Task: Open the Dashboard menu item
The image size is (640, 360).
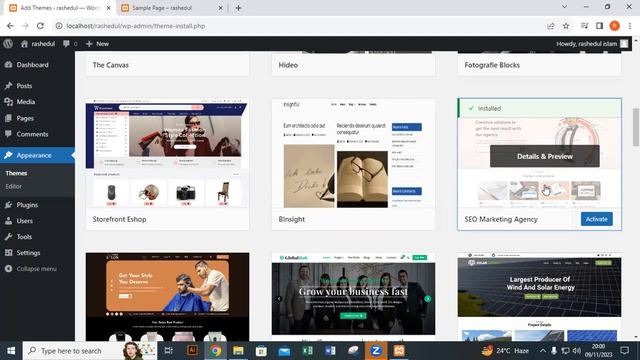Action: point(32,64)
